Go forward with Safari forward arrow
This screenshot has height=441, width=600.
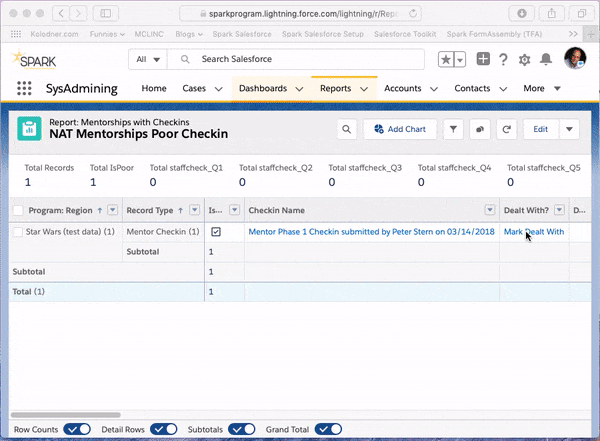click(78, 13)
